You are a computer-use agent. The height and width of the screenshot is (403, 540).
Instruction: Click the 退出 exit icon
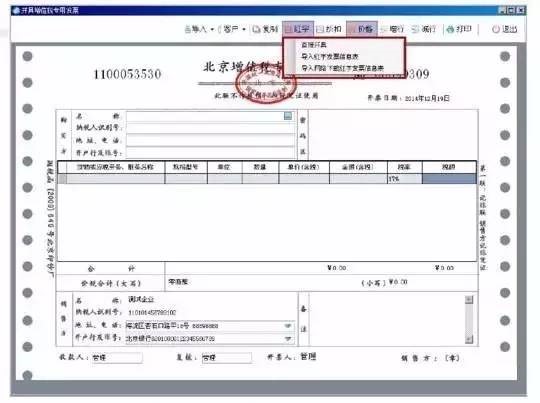coord(496,29)
